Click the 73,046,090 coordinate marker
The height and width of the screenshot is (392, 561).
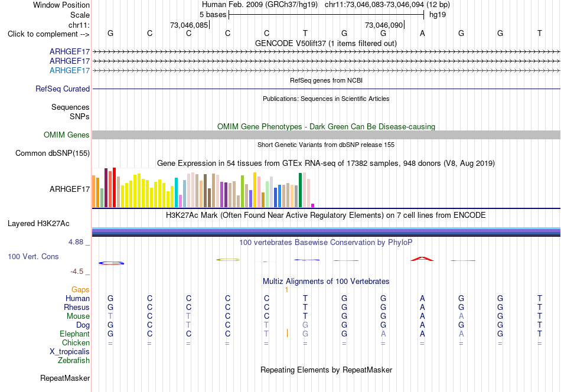pos(384,25)
